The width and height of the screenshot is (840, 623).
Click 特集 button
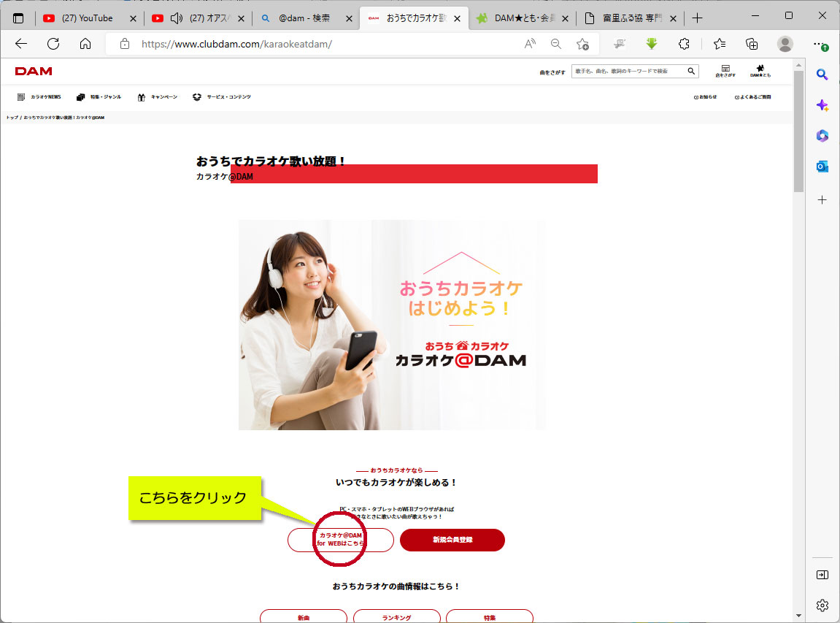pyautogui.click(x=489, y=616)
